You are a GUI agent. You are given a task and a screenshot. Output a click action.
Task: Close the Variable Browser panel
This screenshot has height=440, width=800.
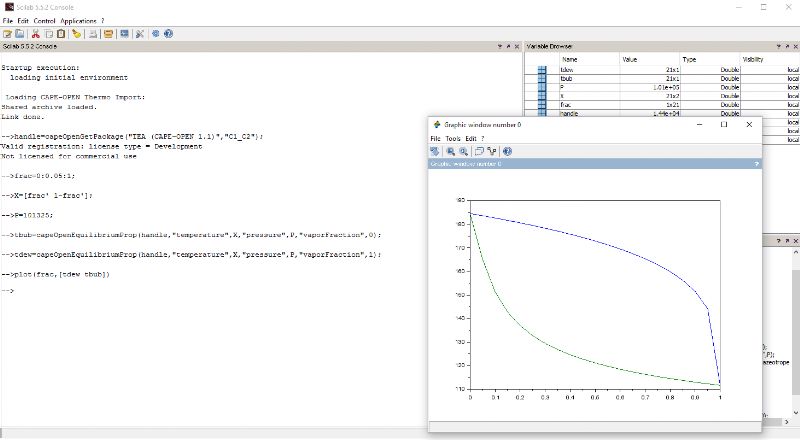(795, 46)
